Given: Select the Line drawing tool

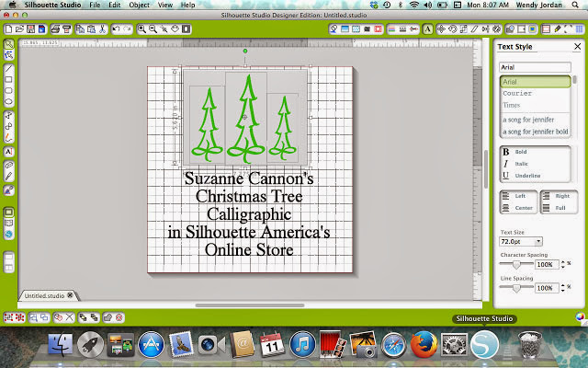Looking at the screenshot, I should click(9, 69).
